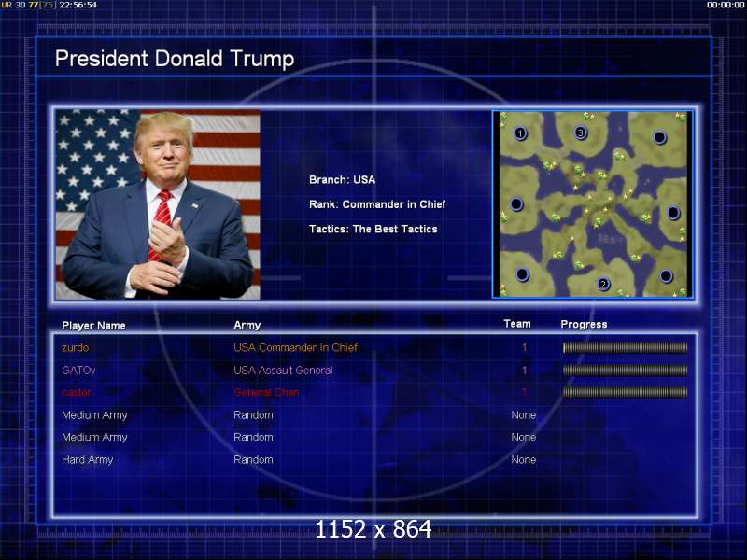Select player name "zurdo"

[76, 347]
